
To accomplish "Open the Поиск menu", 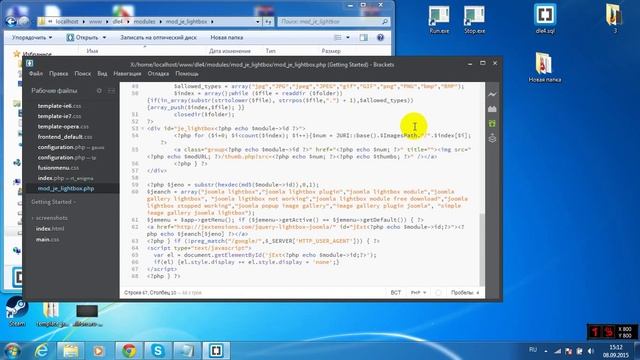I will (x=82, y=74).
